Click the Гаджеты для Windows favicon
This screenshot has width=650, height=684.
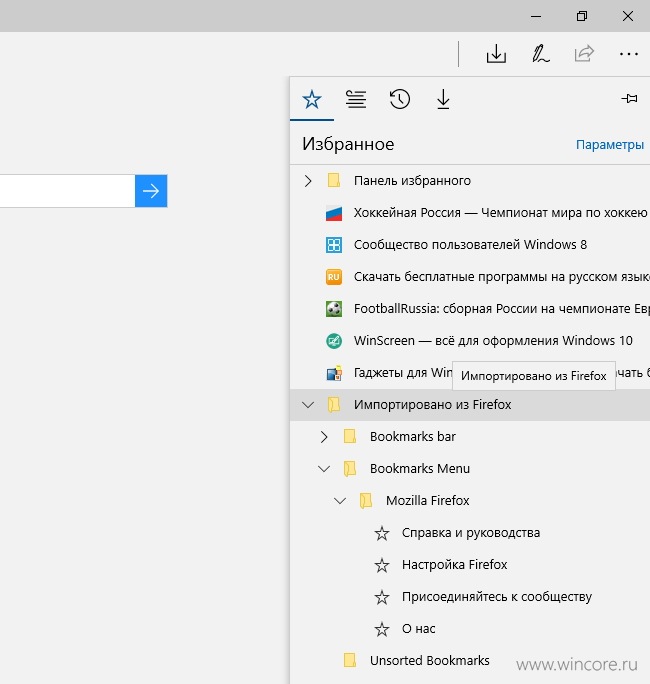[334, 373]
